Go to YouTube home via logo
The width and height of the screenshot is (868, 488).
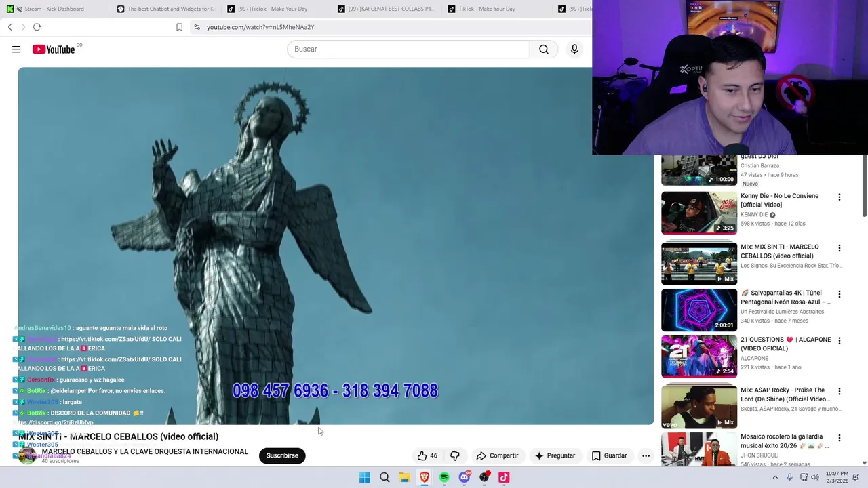tap(54, 49)
